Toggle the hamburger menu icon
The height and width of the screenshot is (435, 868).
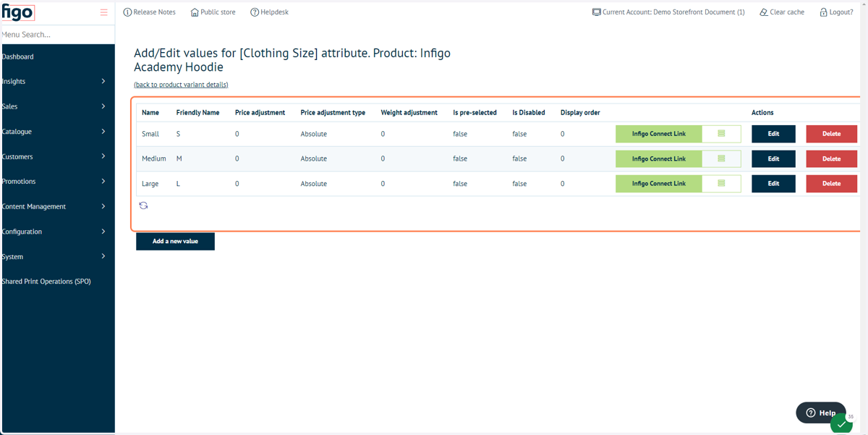[x=103, y=12]
